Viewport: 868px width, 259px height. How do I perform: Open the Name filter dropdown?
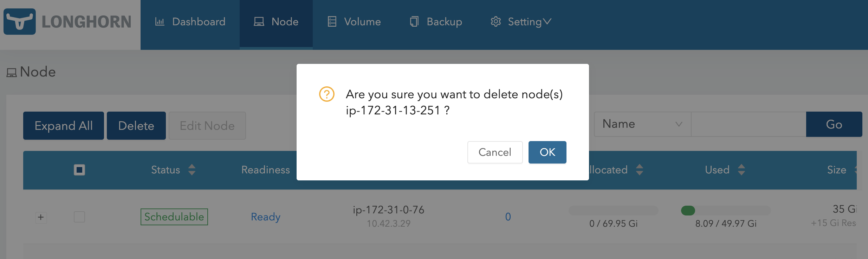(x=641, y=124)
